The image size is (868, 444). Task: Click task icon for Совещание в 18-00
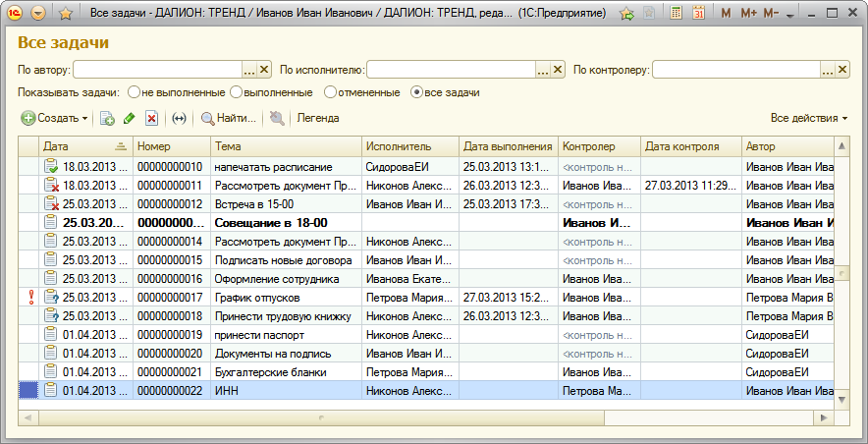(x=50, y=223)
